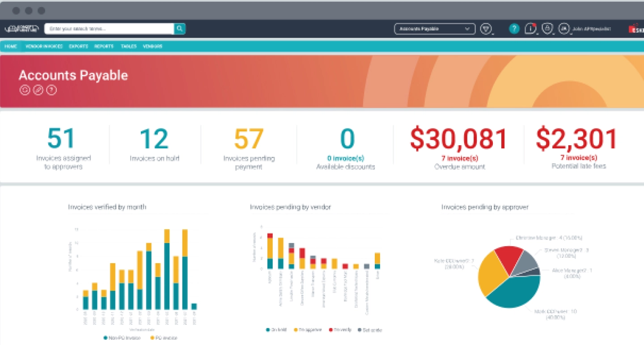Expand the Accounts Payable dropdown in header
The height and width of the screenshot is (345, 644).
(x=434, y=29)
